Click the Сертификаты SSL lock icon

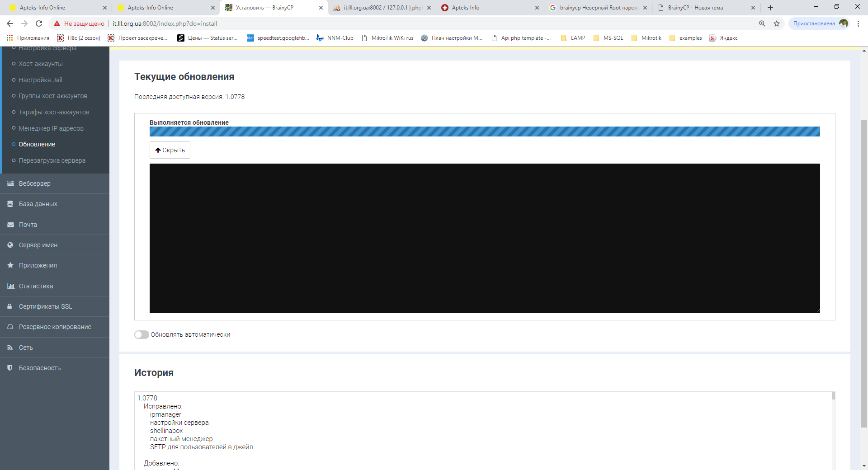10,306
